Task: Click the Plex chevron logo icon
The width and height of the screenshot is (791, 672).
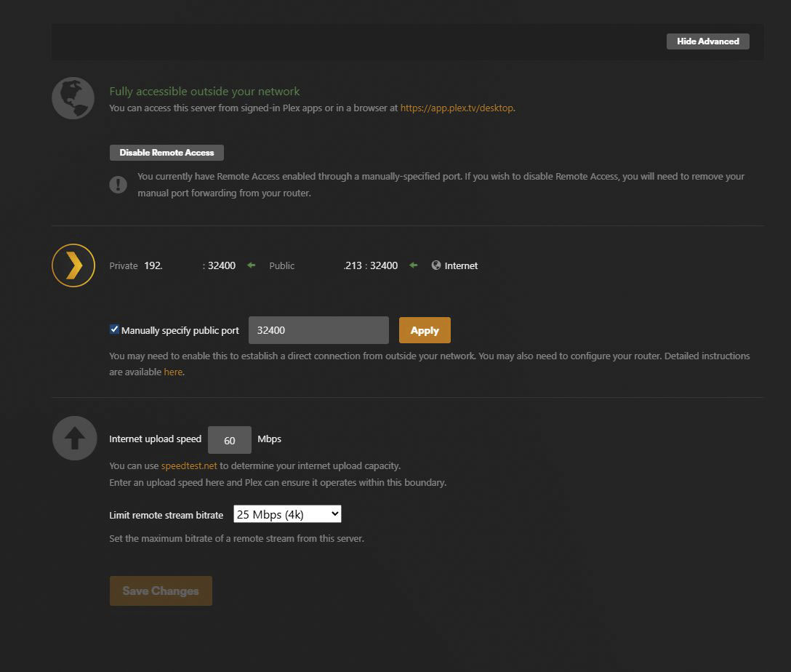Action: (73, 265)
